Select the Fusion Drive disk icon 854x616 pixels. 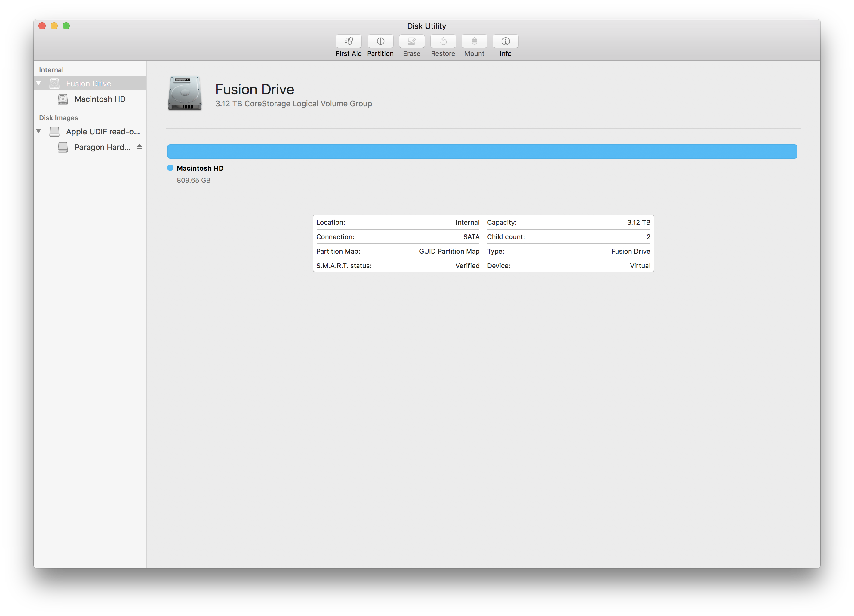(185, 95)
